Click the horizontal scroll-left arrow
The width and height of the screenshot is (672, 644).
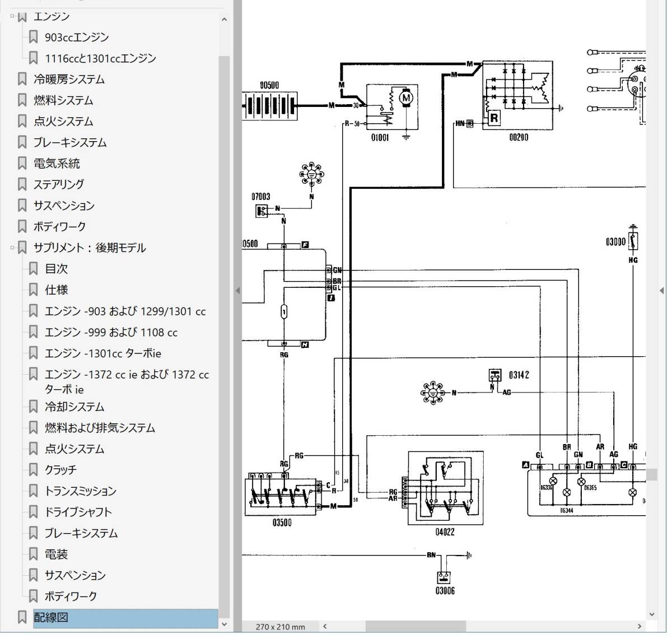click(x=325, y=626)
